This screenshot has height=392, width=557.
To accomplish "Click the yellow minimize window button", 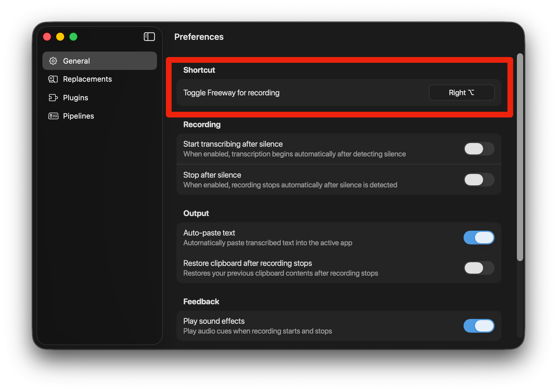I will click(x=60, y=37).
